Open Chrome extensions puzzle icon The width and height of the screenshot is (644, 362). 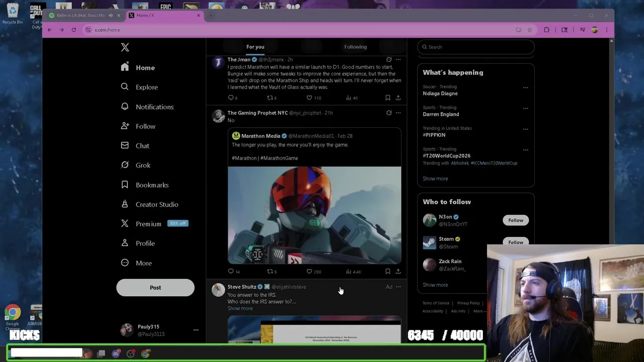coord(546,30)
